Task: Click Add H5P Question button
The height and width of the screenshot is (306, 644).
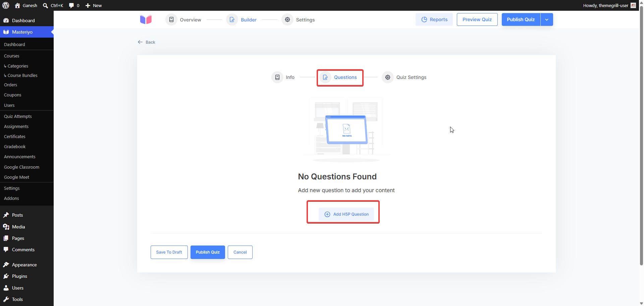Action: 346,214
